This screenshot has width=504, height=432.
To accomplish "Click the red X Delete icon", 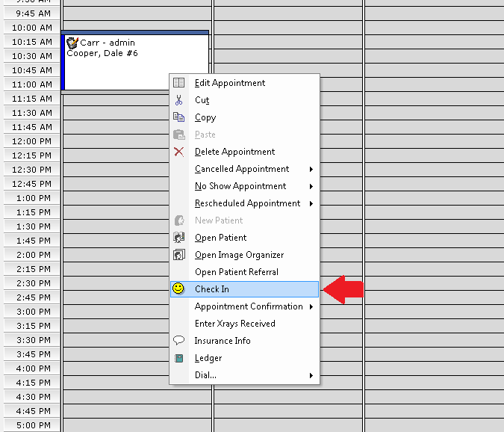I will 179,152.
